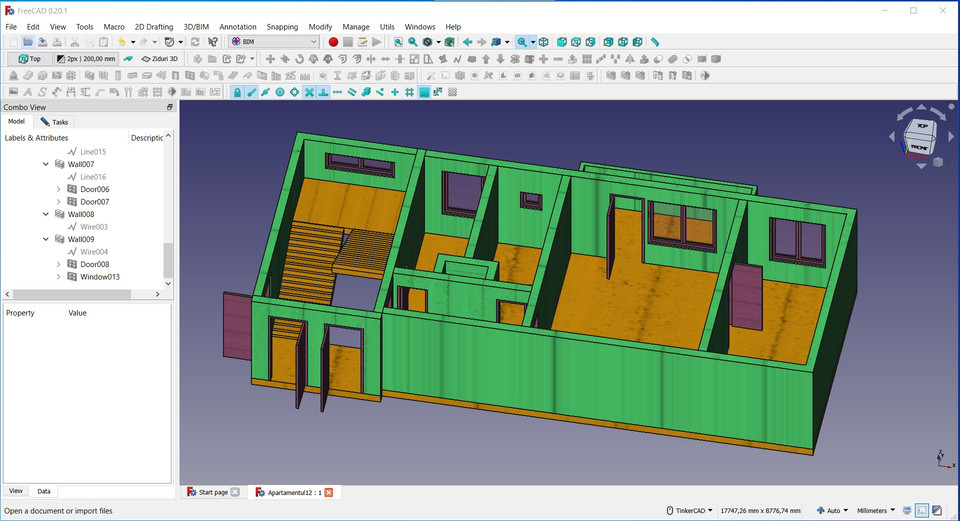Viewport: 960px width, 521px height.
Task: Click the Upgrade up-arrow icon
Action: (486, 59)
